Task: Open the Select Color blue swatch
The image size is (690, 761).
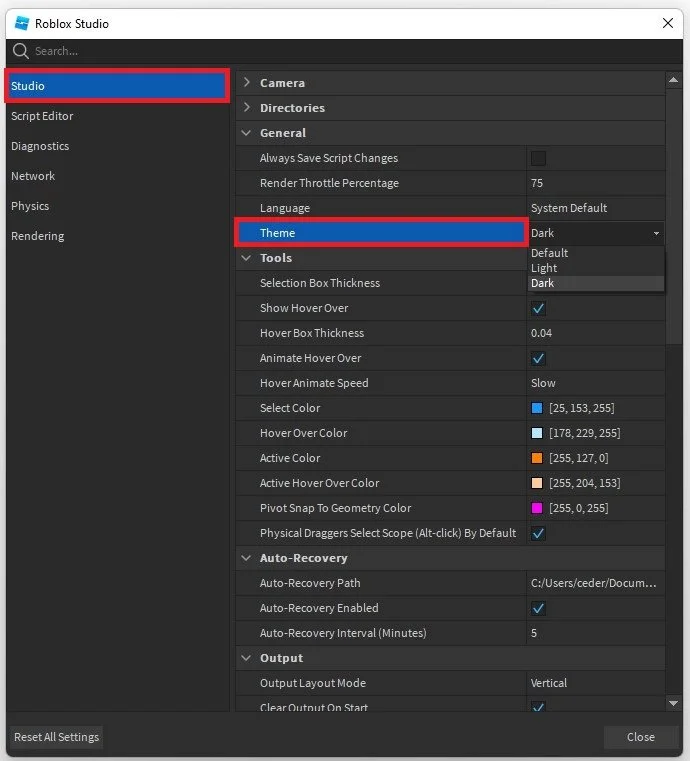Action: click(x=537, y=408)
